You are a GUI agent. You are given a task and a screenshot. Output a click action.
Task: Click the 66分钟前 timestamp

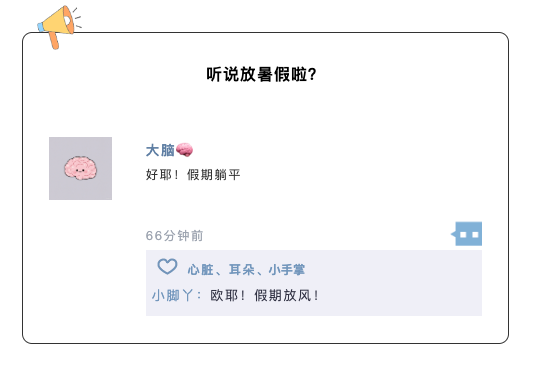(175, 236)
